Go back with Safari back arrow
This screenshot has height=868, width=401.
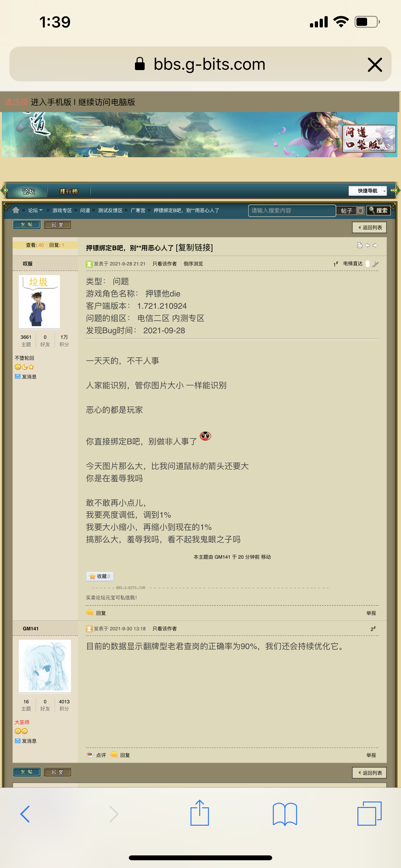pos(25,814)
